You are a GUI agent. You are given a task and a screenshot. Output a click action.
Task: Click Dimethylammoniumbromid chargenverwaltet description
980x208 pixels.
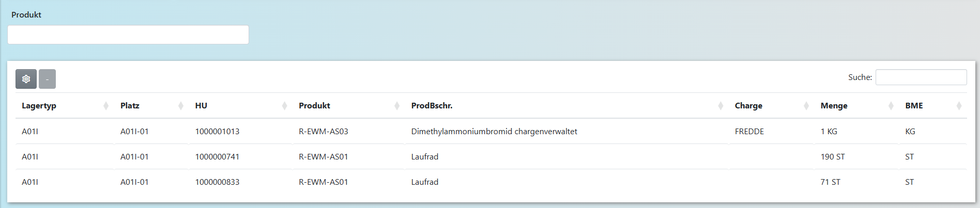point(494,132)
